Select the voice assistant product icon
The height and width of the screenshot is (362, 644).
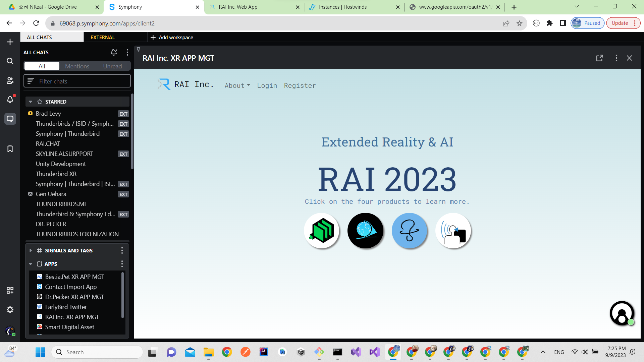453,231
